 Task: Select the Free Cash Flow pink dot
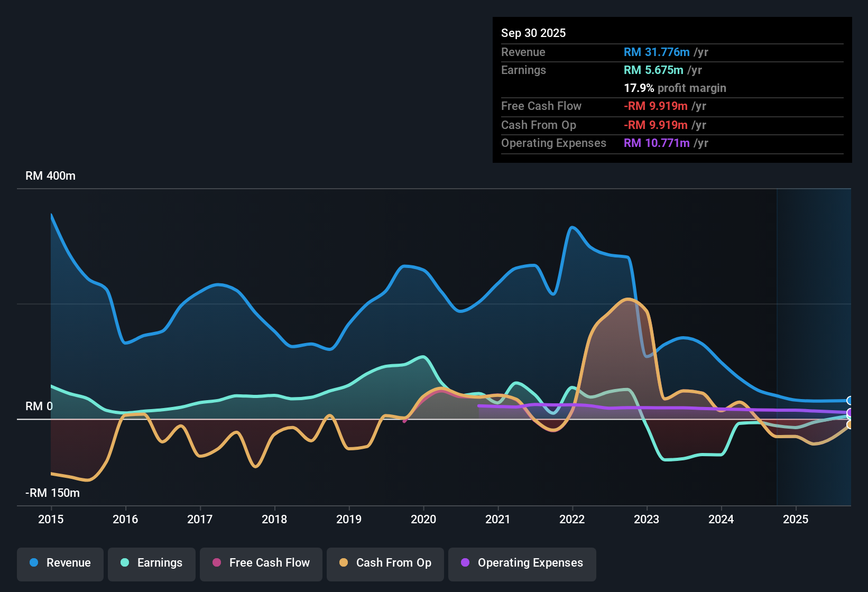pyautogui.click(x=216, y=563)
